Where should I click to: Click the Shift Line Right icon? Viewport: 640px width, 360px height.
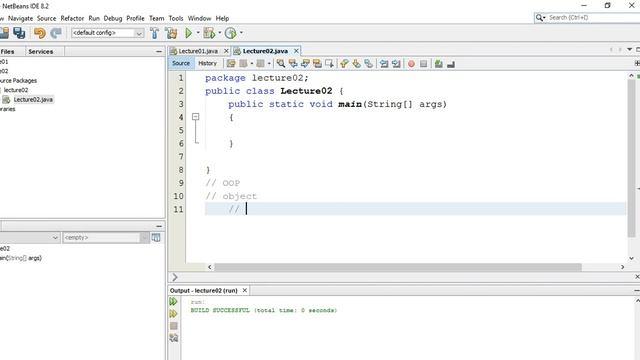click(x=396, y=64)
